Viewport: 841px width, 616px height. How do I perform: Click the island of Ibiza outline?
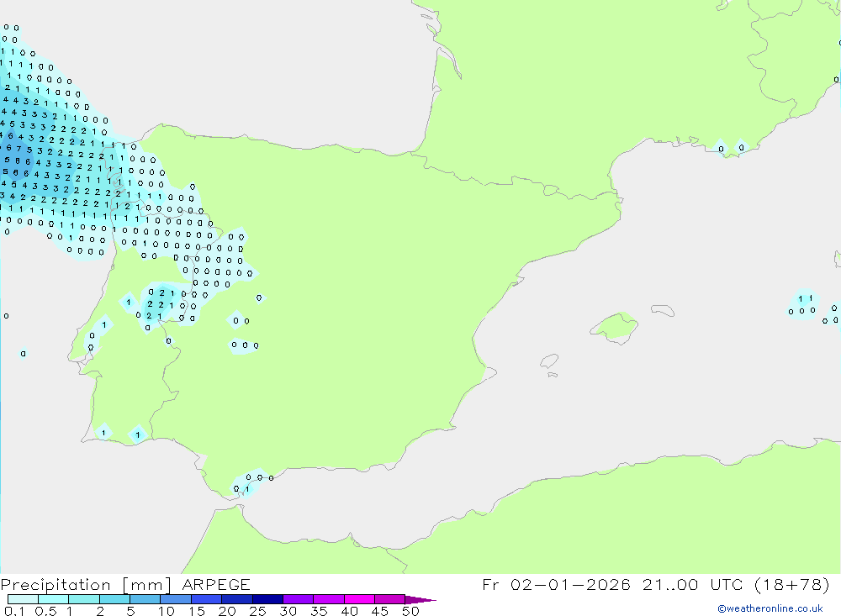click(549, 361)
